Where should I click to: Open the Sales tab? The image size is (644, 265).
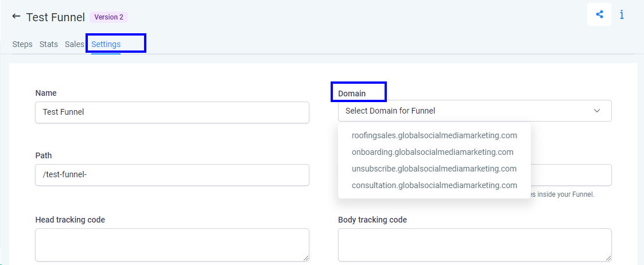[75, 44]
